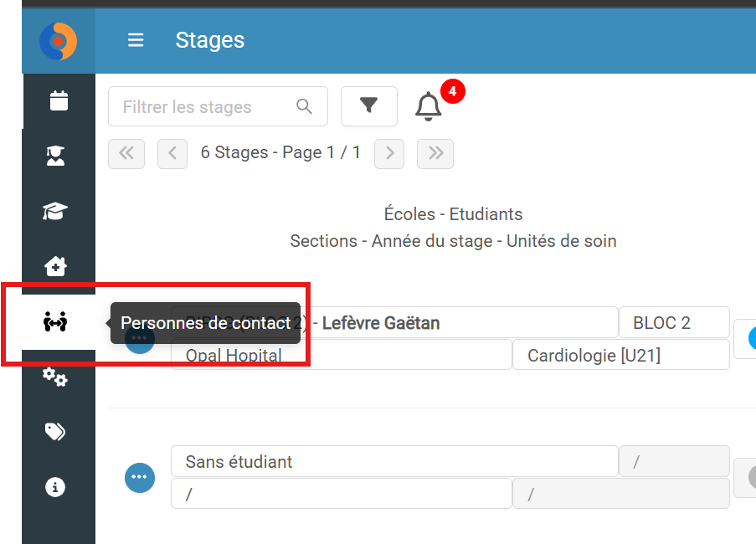Open options menu for Sans étudiant stage
The image size is (756, 544).
(140, 478)
